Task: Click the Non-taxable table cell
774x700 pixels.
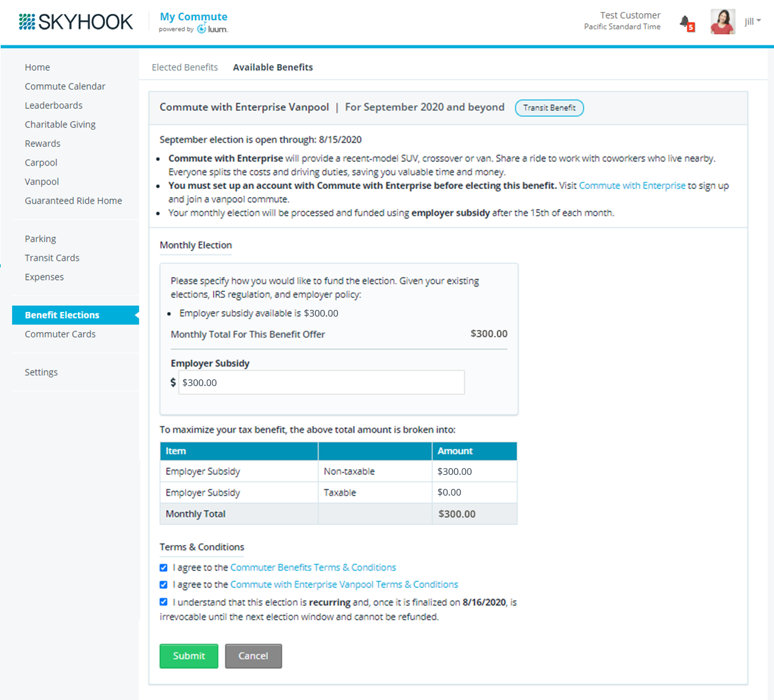Action: point(375,472)
